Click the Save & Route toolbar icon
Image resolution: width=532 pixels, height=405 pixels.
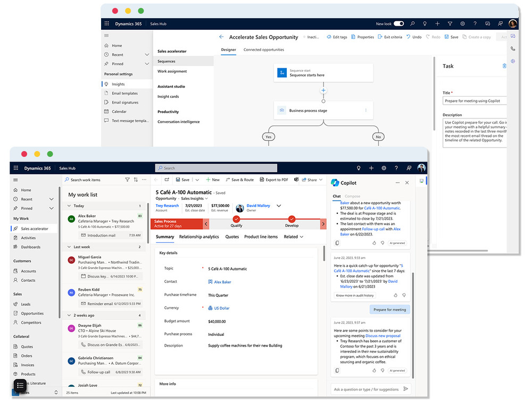tap(228, 180)
